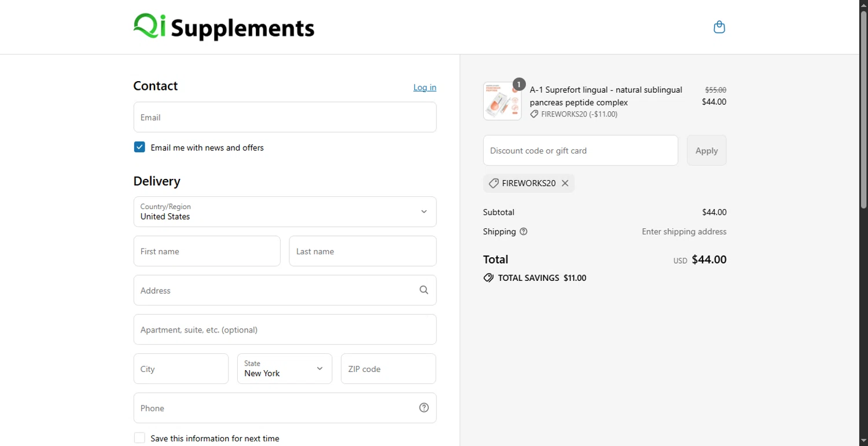Click the address search magnifier icon

424,290
